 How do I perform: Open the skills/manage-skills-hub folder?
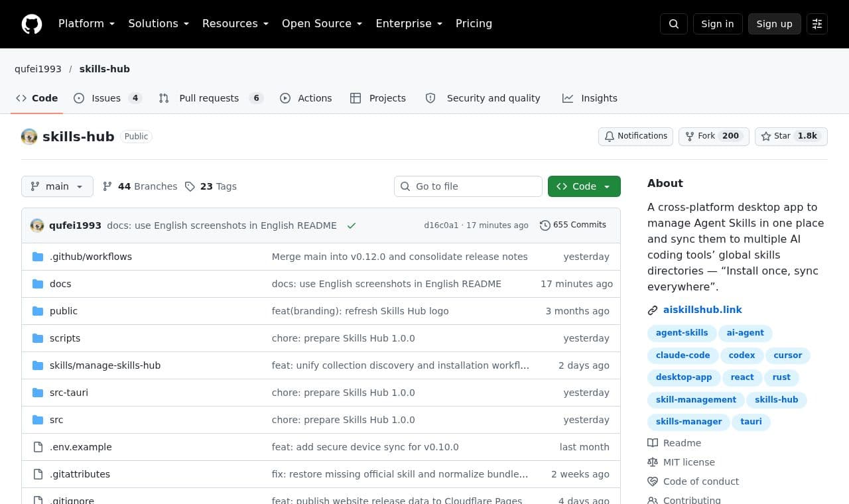(x=105, y=365)
